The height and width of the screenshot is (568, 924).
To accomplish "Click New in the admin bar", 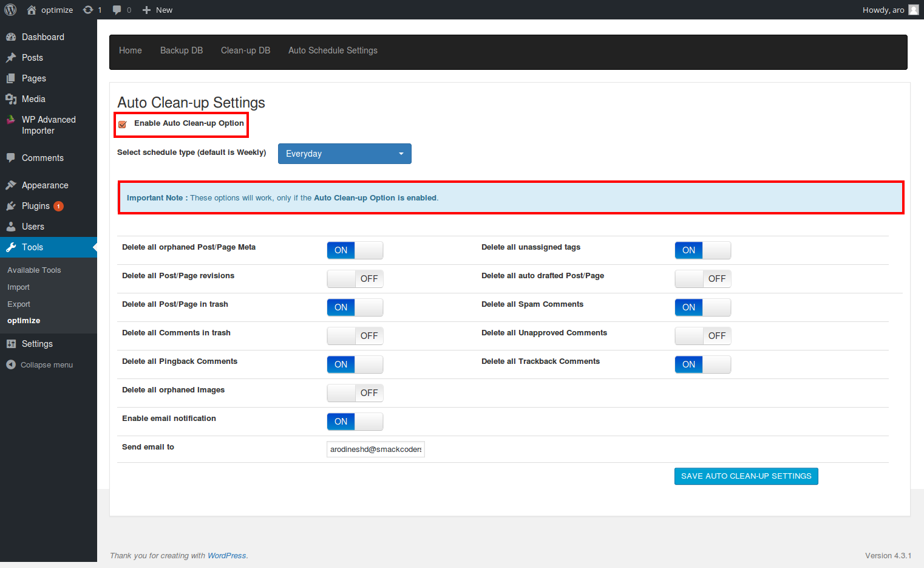I will tap(164, 10).
